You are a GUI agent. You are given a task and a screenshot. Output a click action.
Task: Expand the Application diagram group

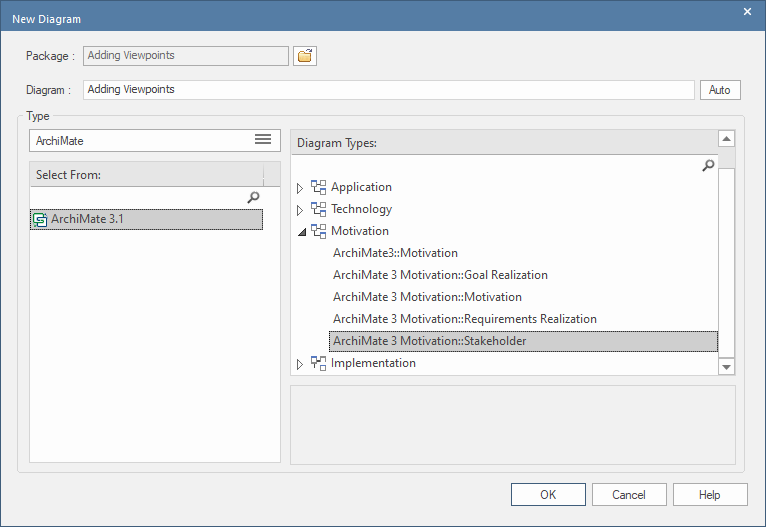[300, 188]
